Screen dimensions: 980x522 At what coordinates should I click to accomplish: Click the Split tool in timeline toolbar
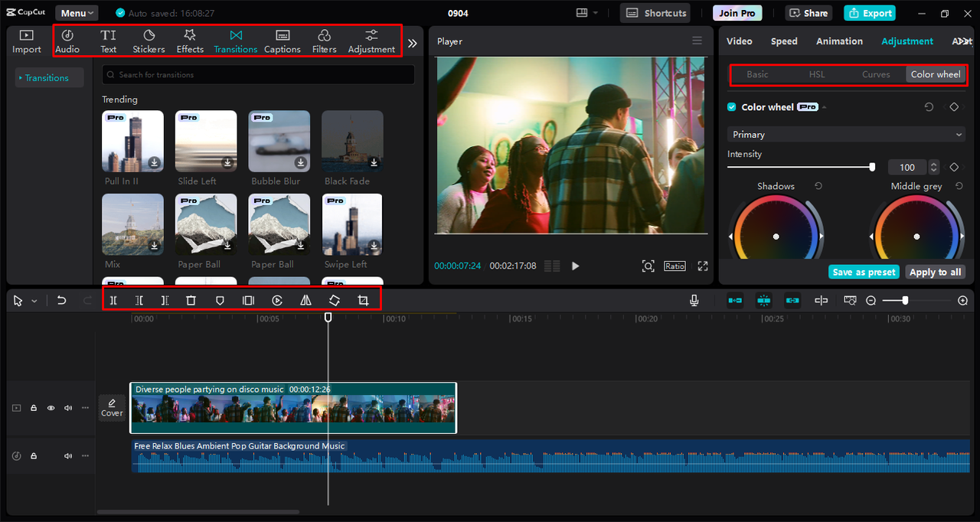coord(113,301)
